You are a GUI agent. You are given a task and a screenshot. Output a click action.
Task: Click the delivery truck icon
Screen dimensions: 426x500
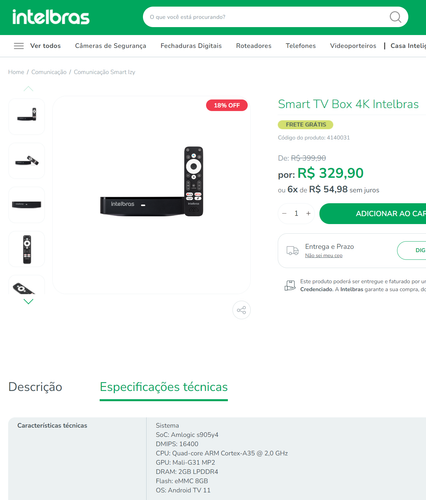pos(292,250)
